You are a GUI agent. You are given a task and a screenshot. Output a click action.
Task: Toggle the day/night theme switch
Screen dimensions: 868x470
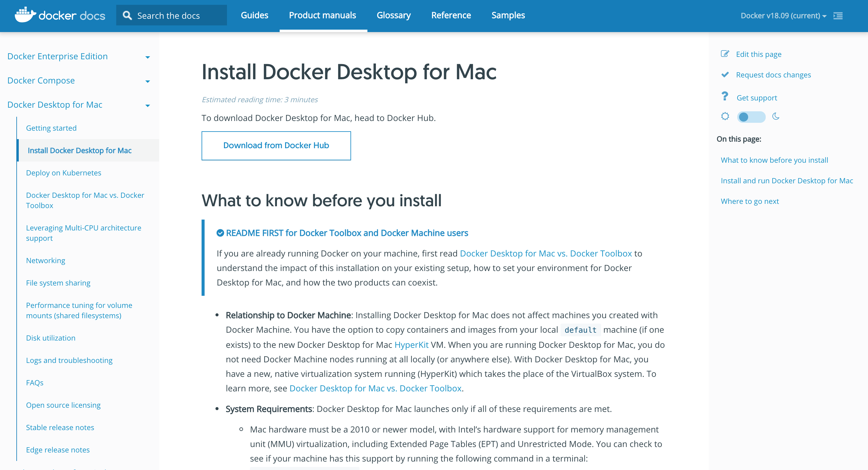tap(751, 117)
